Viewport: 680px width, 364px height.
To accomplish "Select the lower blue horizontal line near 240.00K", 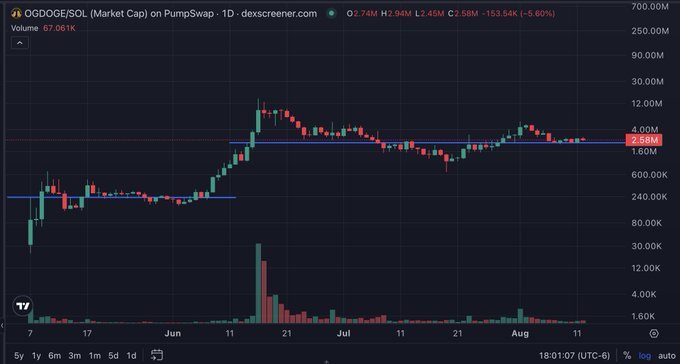I will [x=121, y=197].
